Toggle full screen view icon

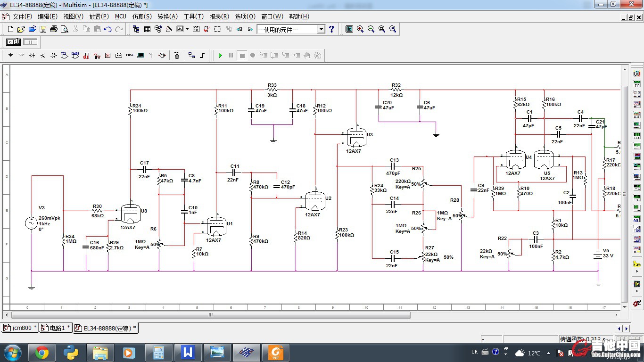click(349, 29)
